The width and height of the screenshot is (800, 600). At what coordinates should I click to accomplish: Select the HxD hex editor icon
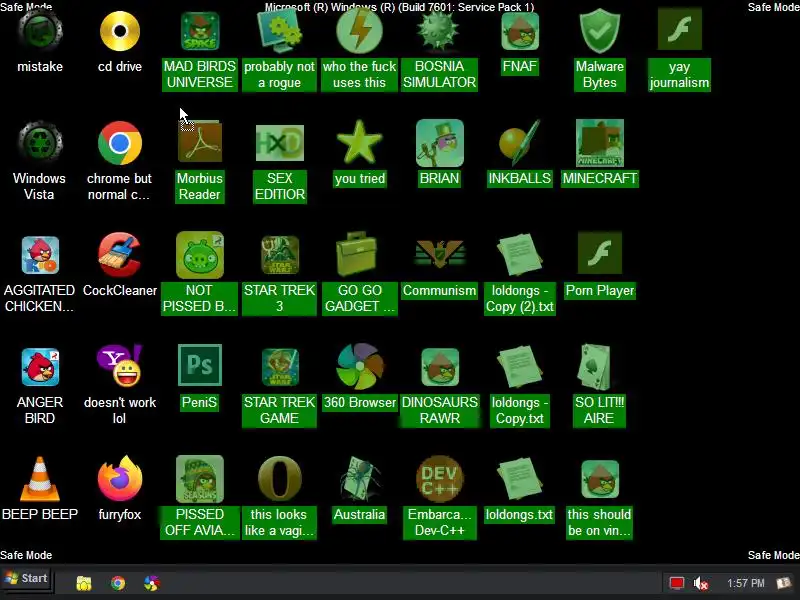[280, 143]
